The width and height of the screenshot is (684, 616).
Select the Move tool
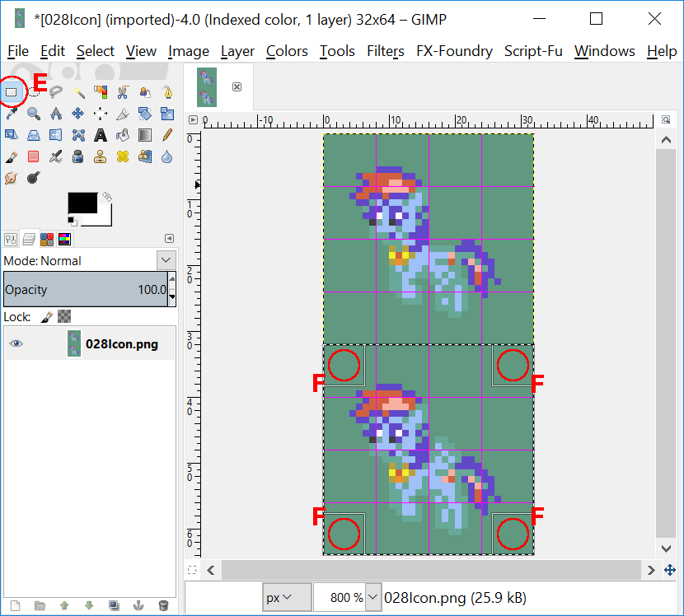78,113
